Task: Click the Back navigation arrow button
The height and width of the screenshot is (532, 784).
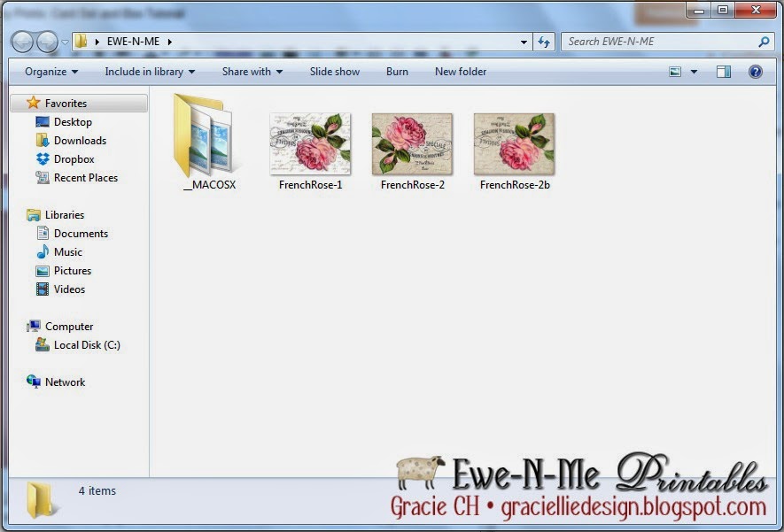Action: tap(23, 42)
